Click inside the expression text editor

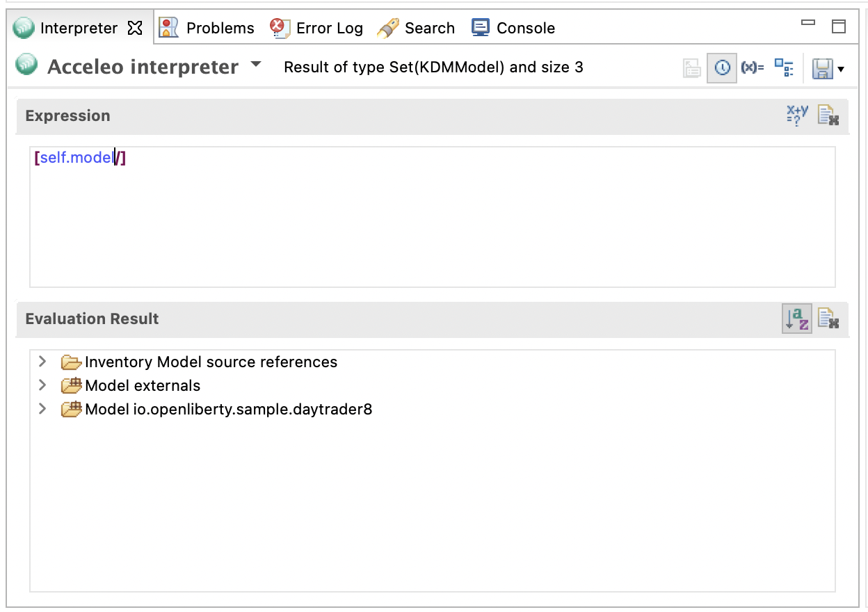(x=431, y=223)
